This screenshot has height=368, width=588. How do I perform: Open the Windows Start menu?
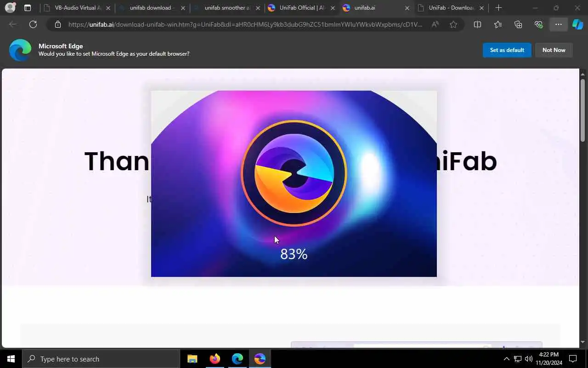[x=11, y=359]
